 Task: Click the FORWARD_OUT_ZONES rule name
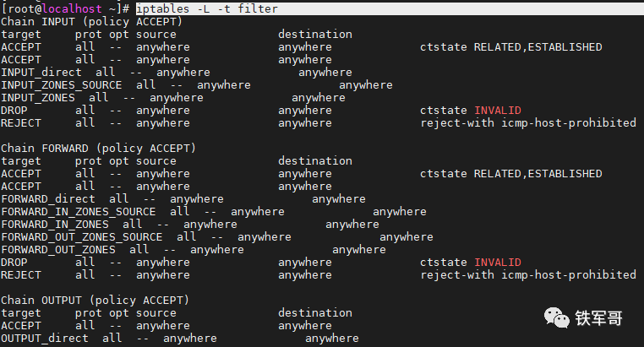coord(58,249)
